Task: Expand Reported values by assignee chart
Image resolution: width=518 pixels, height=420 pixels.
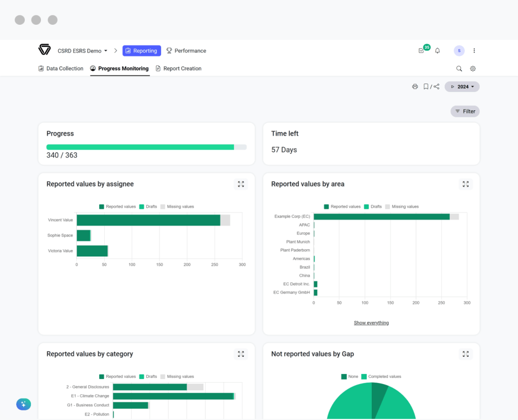Action: pyautogui.click(x=241, y=184)
